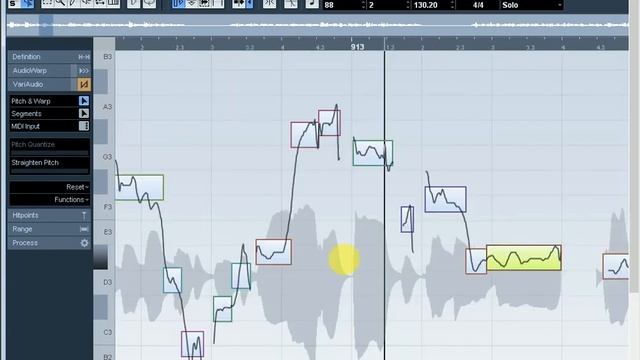
Task: Open the Process tab
Action: click(x=49, y=243)
